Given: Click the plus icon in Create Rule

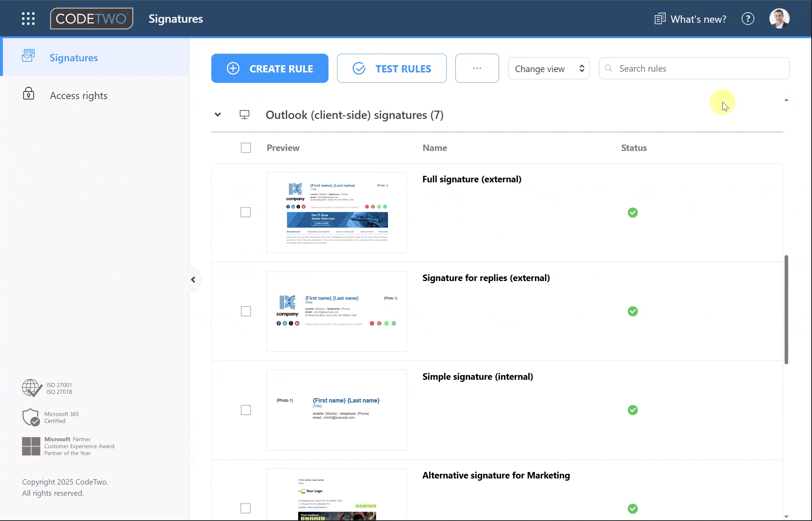Looking at the screenshot, I should click(233, 68).
